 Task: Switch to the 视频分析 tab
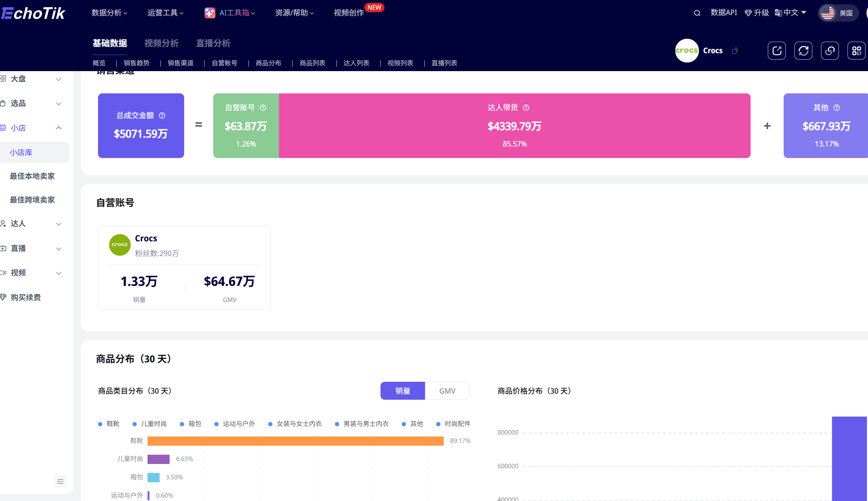pos(162,43)
